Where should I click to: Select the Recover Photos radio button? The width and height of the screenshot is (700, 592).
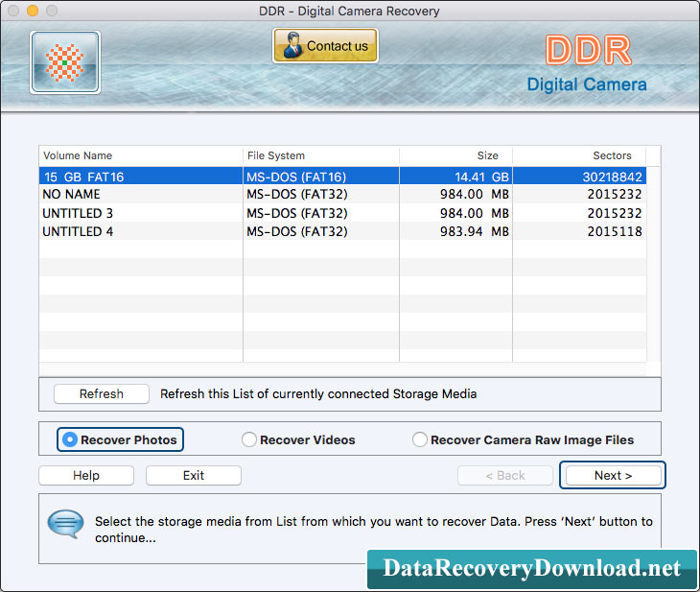pyautogui.click(x=120, y=439)
